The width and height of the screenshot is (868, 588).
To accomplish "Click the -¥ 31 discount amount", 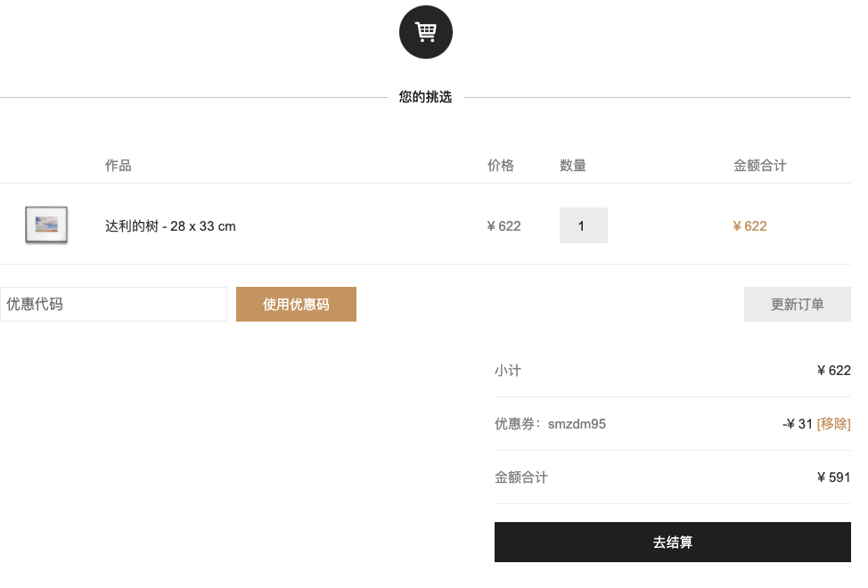I will click(797, 424).
